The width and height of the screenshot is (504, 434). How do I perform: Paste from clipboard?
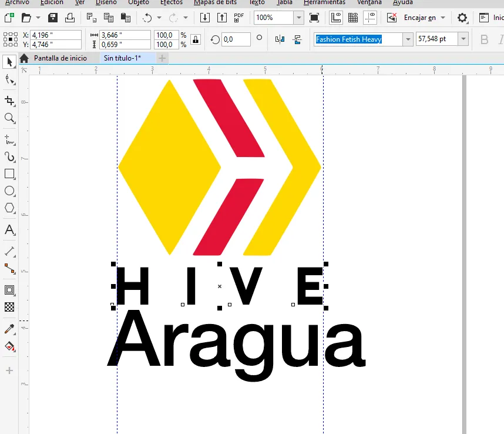pos(126,18)
